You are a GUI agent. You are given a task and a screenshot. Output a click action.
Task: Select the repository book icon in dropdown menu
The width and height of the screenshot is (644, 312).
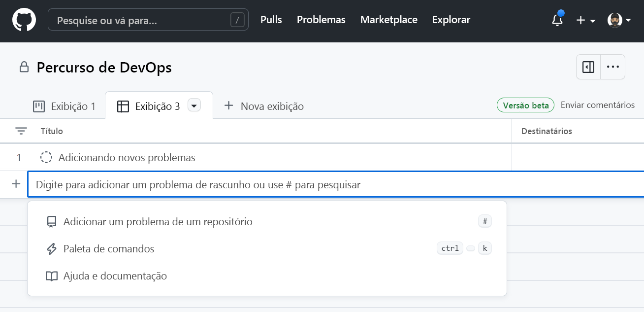pos(51,221)
